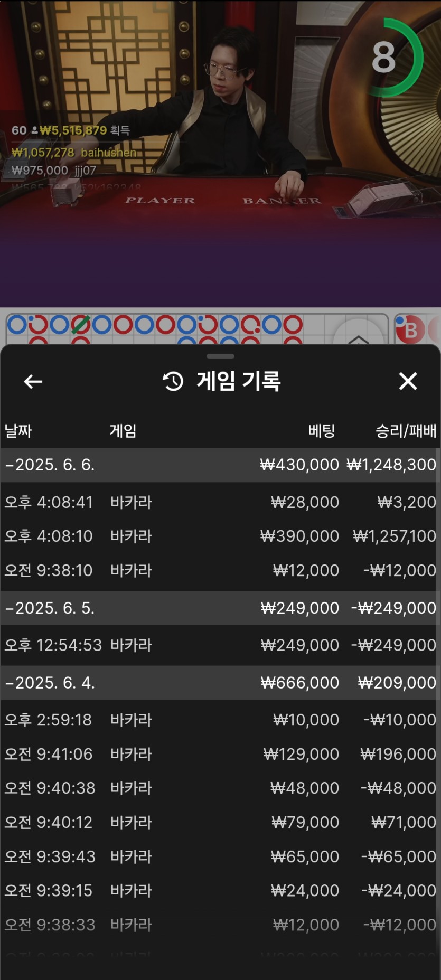Screen dimensions: 441x980
Task: Tap the winner name baihushen
Action: pos(109,152)
